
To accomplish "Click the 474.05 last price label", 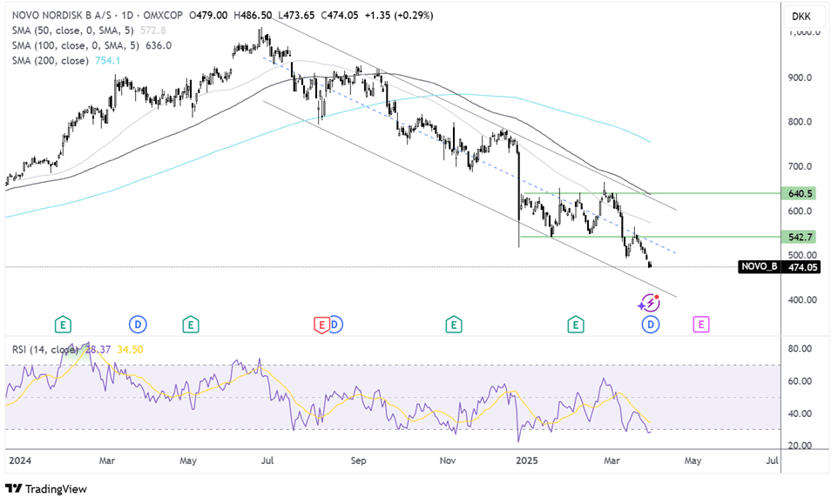I will pos(801,267).
